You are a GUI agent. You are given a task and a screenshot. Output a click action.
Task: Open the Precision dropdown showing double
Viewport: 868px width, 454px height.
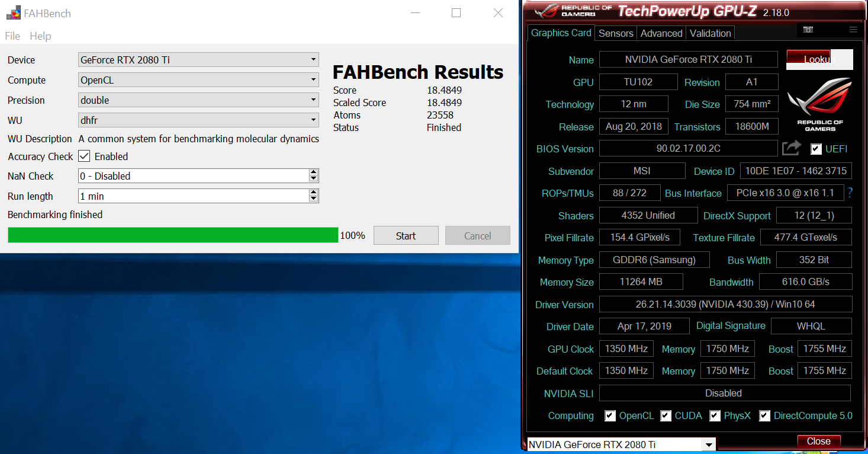click(x=198, y=100)
